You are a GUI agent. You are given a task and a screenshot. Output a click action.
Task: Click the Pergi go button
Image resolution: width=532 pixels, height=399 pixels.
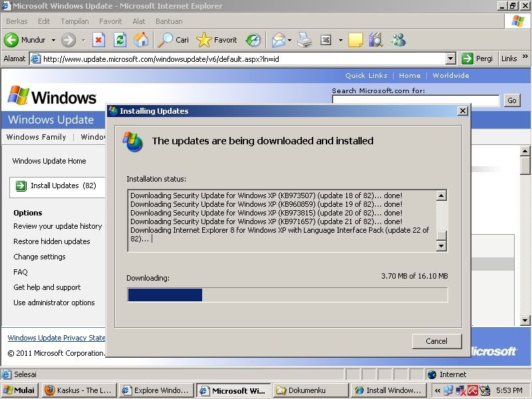pos(477,59)
